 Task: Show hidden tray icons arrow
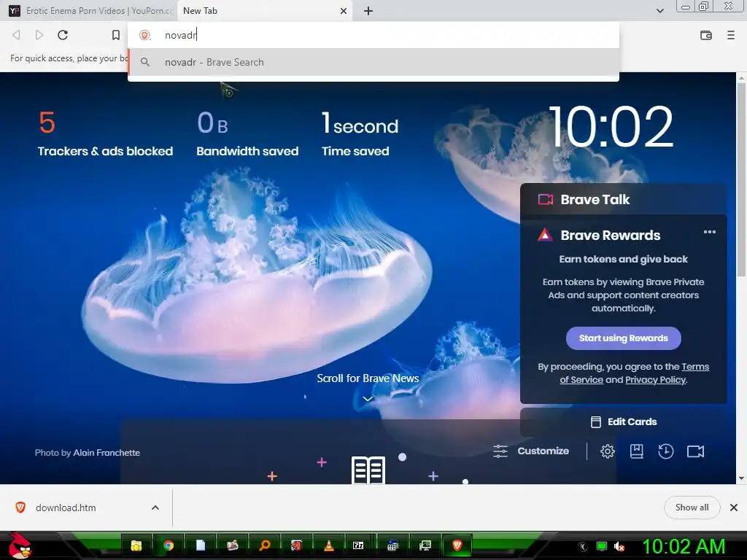click(x=583, y=547)
